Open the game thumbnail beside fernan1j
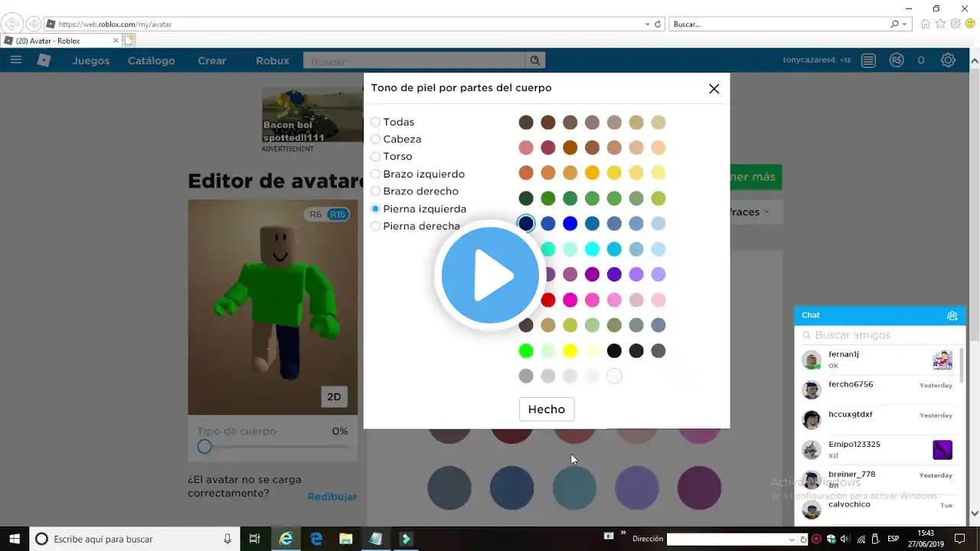 [942, 360]
